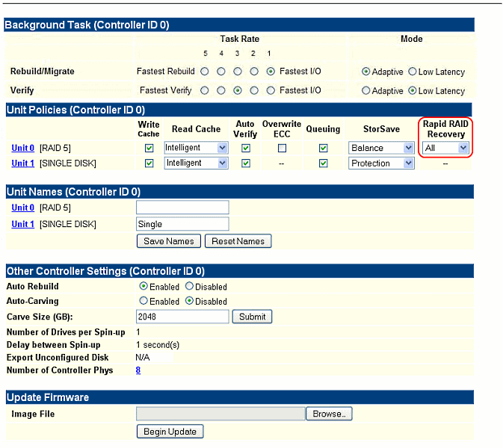Set Rebuild/Migrate task rate to 3
503x448 pixels.
238,72
